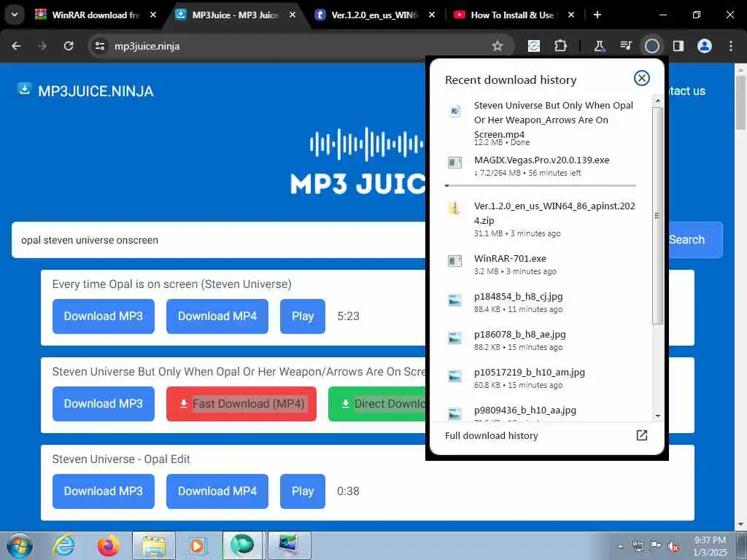This screenshot has height=560, width=747.
Task: Reload the mp3juice.ninja page
Action: 69,46
